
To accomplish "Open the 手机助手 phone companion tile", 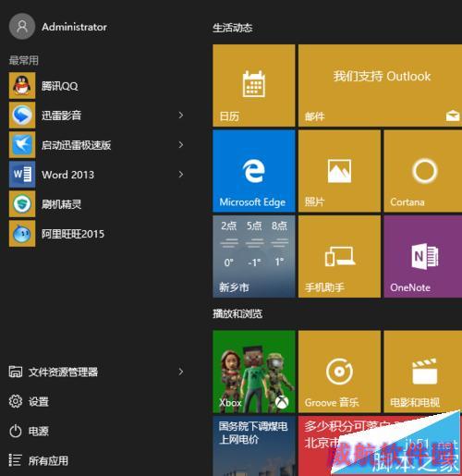I will pyautogui.click(x=339, y=257).
